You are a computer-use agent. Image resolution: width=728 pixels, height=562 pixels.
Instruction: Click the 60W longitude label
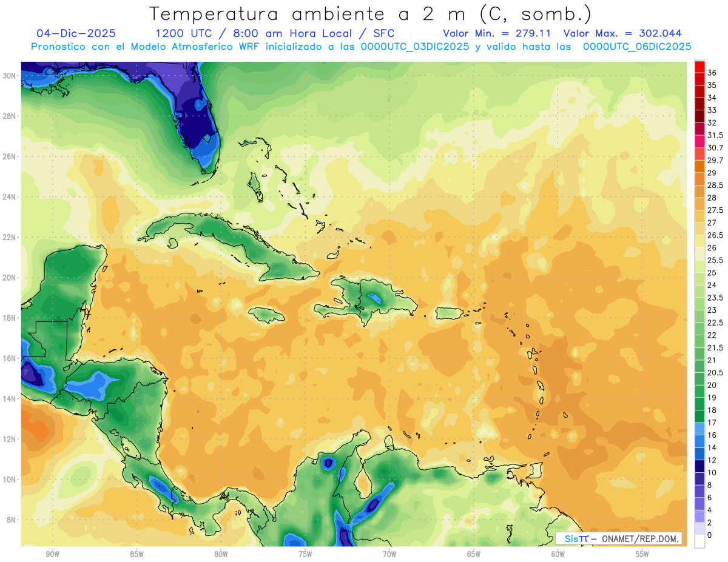(x=558, y=554)
